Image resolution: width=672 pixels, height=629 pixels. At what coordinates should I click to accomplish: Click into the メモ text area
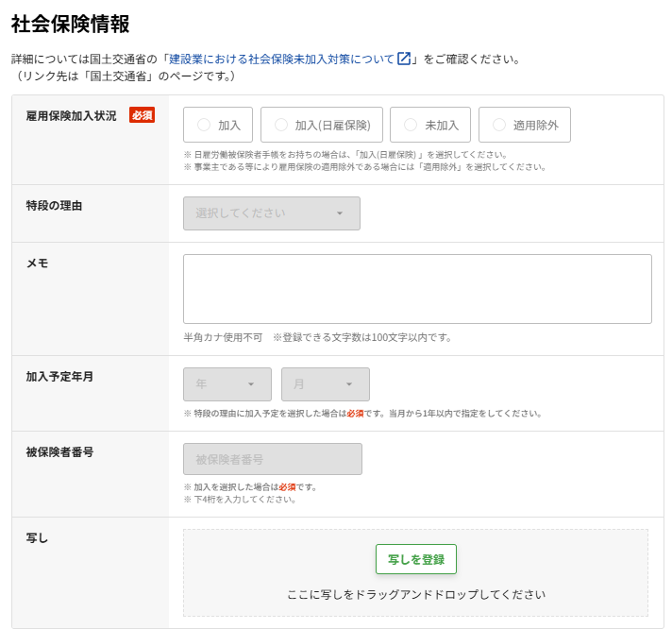point(417,289)
